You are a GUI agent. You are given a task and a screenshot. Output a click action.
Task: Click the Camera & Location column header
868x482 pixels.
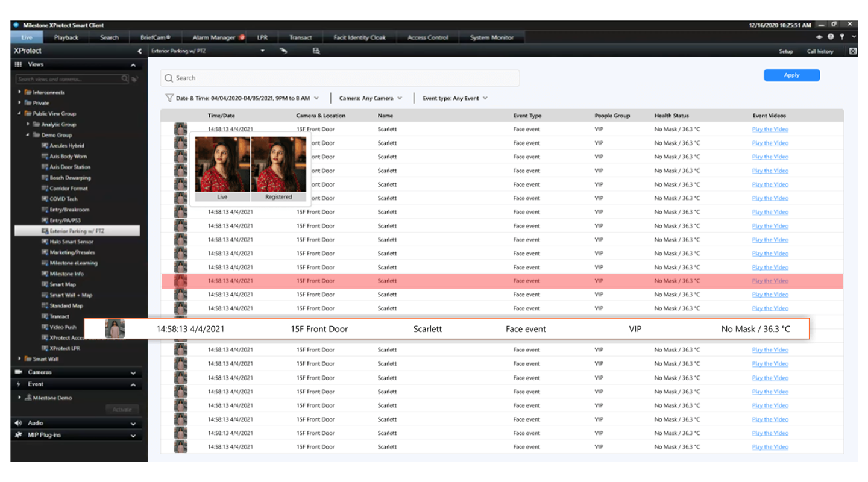321,116
